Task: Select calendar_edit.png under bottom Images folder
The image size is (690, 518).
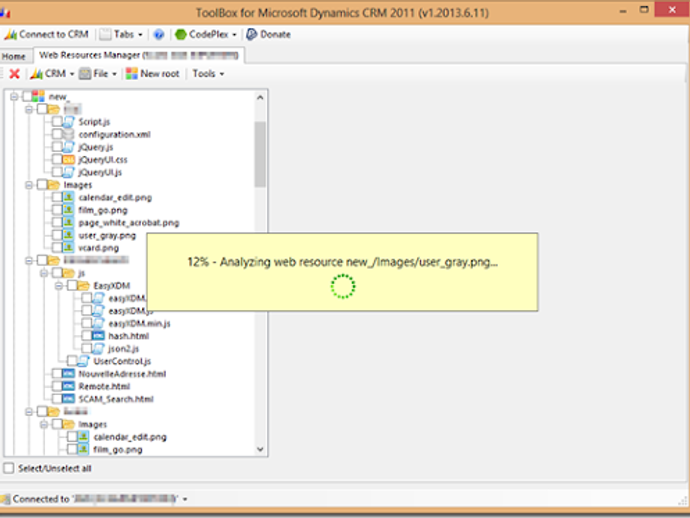Action: [x=130, y=437]
